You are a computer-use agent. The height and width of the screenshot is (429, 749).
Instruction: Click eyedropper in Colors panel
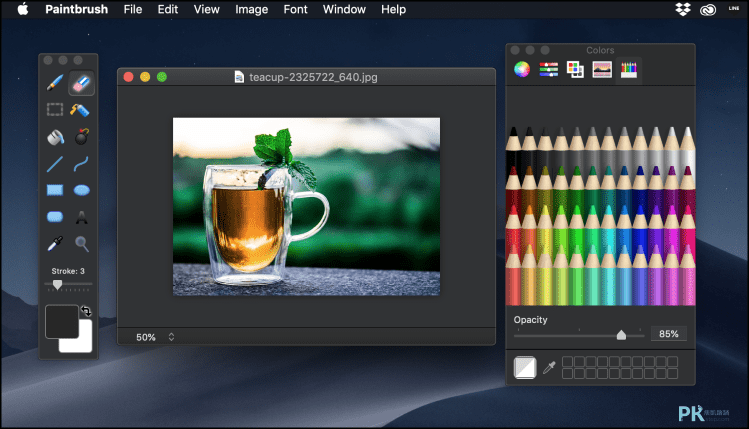(x=549, y=367)
